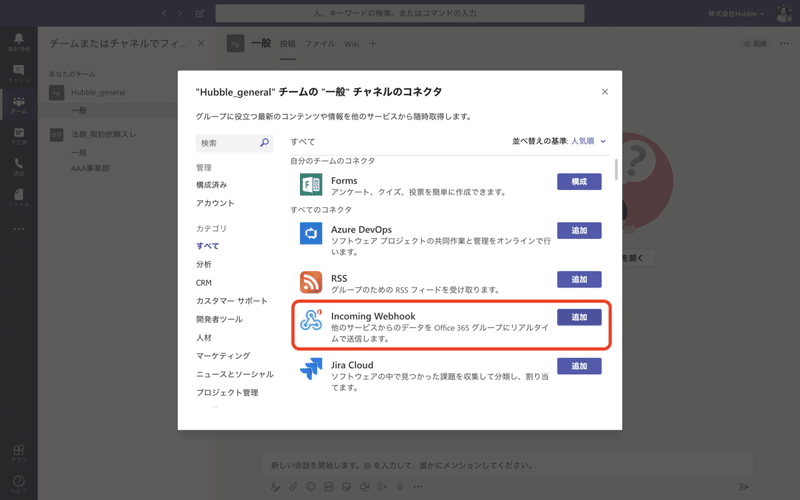Open the 株式会社Hubble organization dropdown
This screenshot has width=800, height=500.
(736, 14)
